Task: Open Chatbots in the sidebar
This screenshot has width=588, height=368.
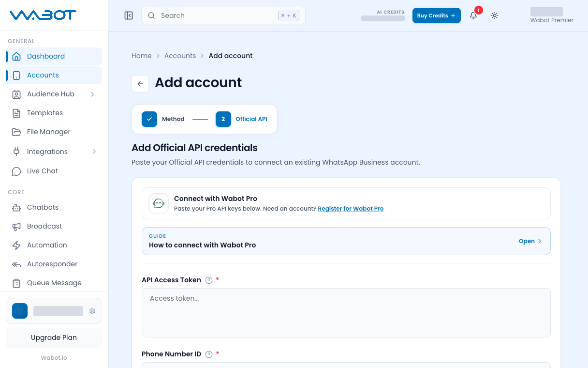Action: [54, 207]
